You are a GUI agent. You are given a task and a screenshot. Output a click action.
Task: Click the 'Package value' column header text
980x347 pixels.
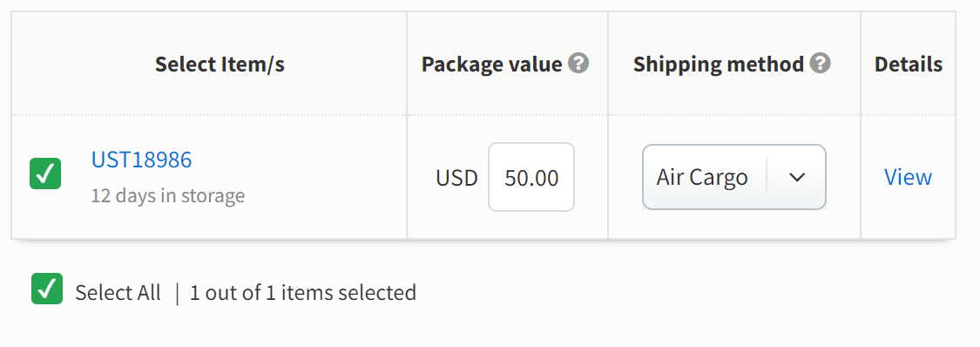491,65
